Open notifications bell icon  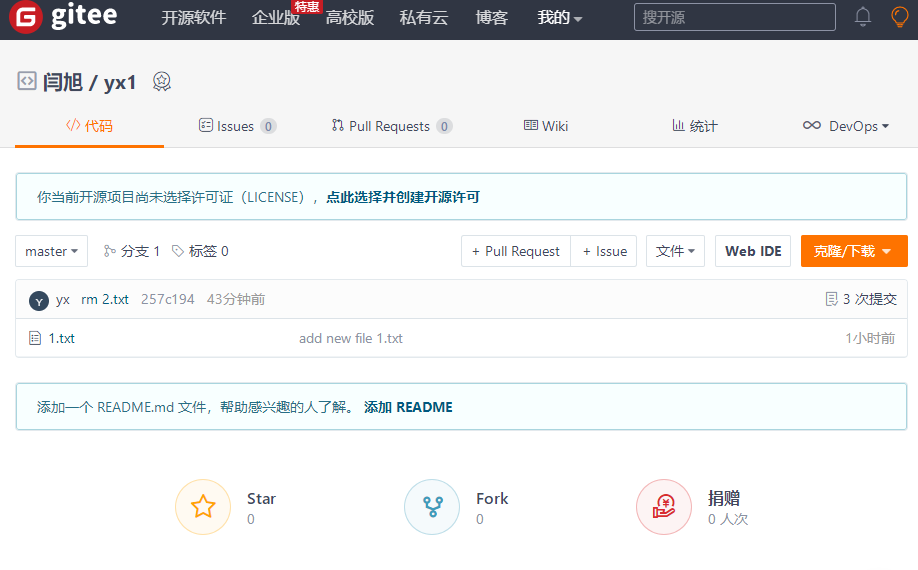click(x=862, y=17)
